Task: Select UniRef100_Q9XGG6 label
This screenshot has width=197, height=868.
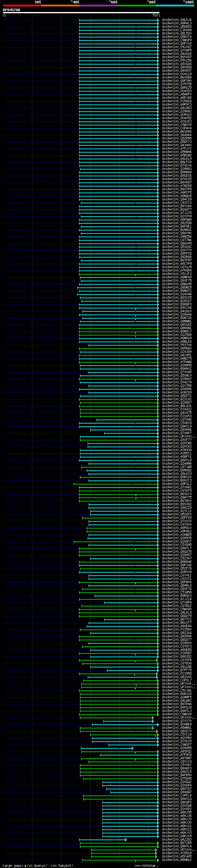Action: [x=176, y=64]
